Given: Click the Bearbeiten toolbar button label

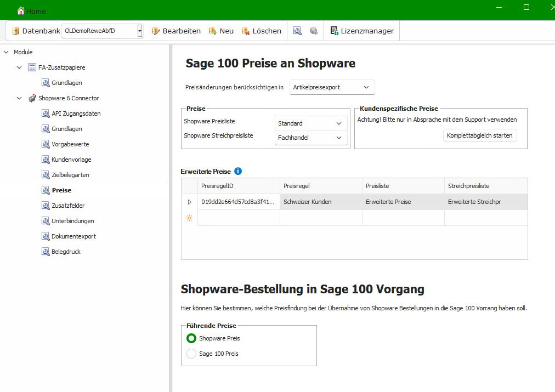Looking at the screenshot, I should tap(182, 31).
